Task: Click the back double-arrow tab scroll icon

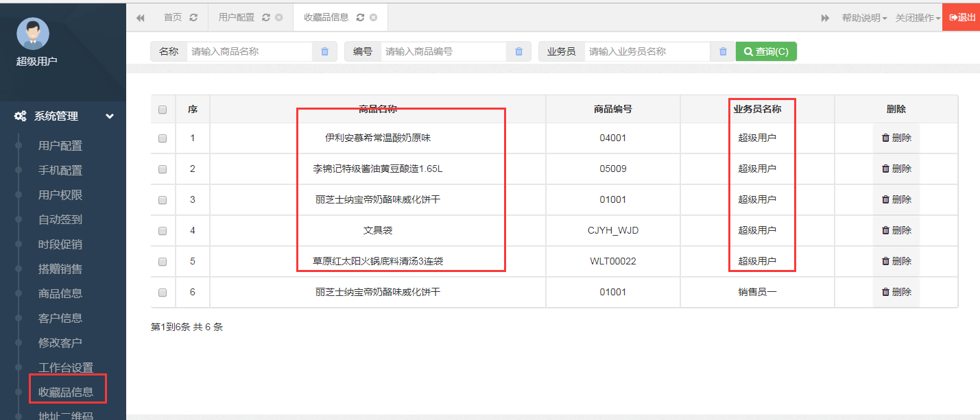Action: coord(141,18)
